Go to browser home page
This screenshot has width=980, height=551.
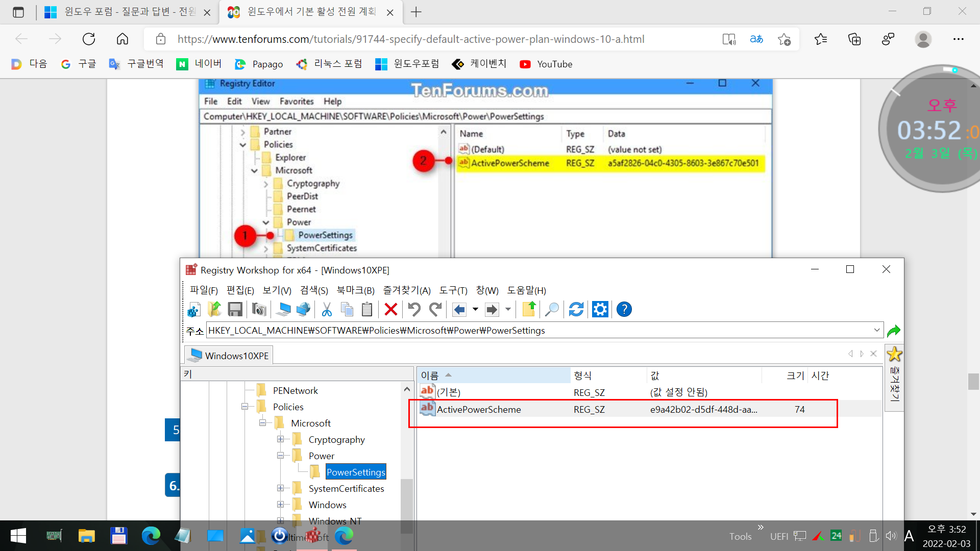[x=122, y=39]
